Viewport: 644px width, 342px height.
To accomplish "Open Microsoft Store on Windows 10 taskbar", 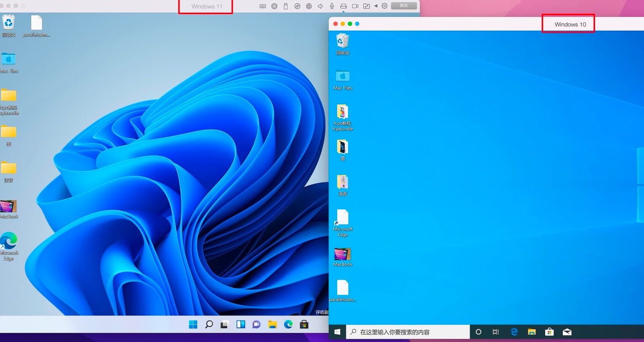I will 549,332.
